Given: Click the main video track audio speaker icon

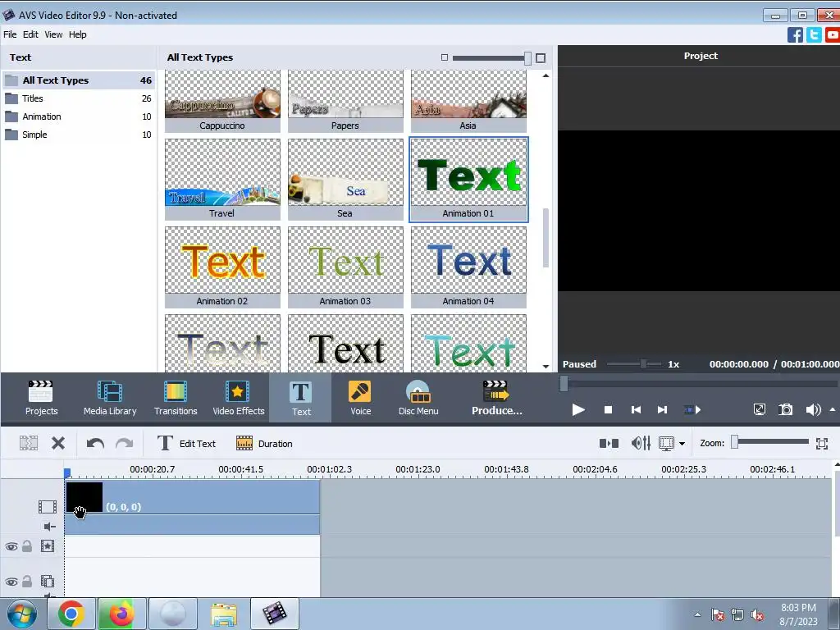Looking at the screenshot, I should pyautogui.click(x=49, y=527).
